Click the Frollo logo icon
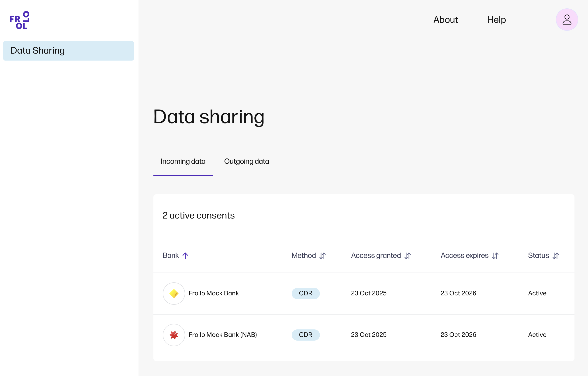The image size is (588, 376). [20, 20]
